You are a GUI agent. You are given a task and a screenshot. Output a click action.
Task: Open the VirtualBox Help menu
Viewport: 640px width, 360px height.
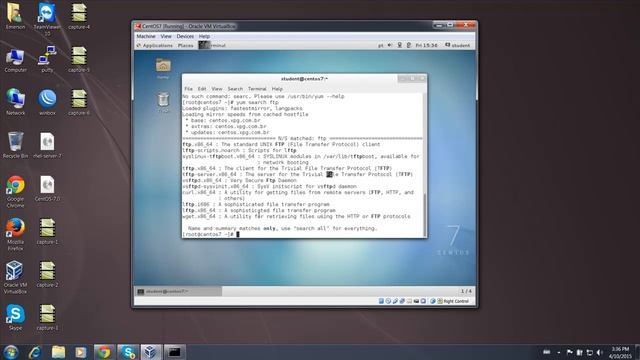(x=204, y=36)
